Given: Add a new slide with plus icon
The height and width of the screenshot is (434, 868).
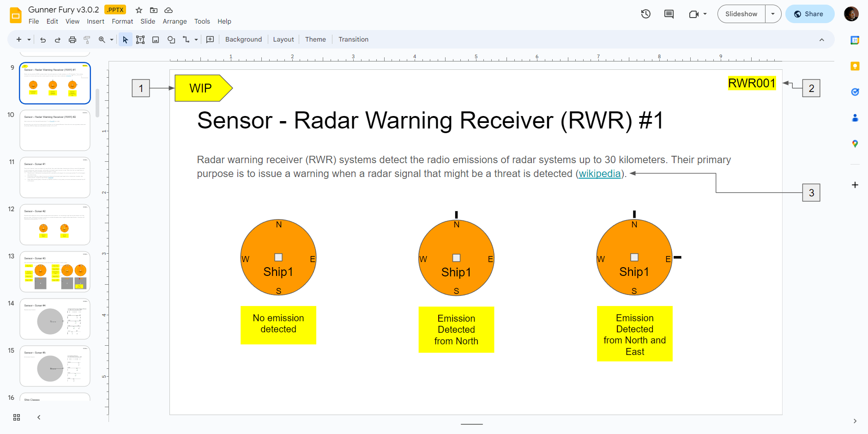Looking at the screenshot, I should (19, 40).
